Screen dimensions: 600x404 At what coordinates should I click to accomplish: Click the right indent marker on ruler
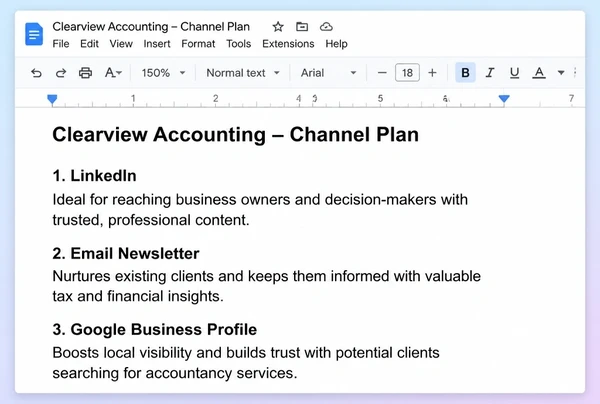pos(504,99)
